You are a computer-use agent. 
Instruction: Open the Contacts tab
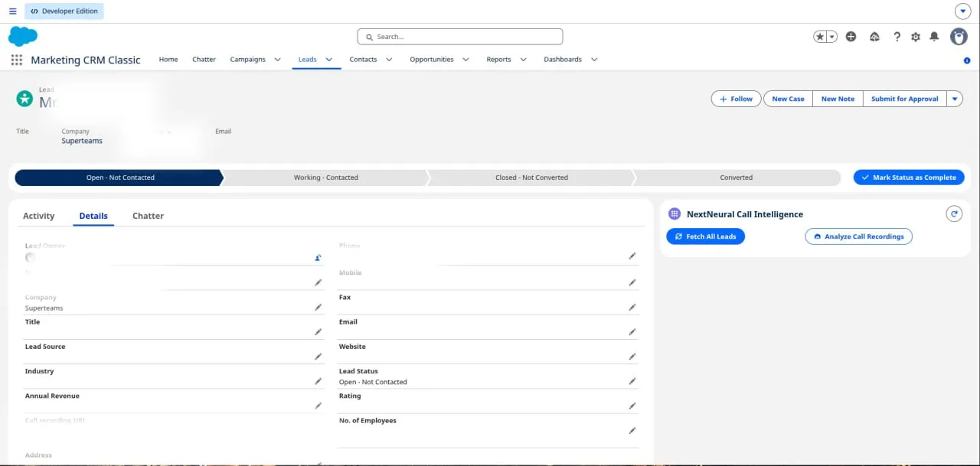tap(363, 60)
